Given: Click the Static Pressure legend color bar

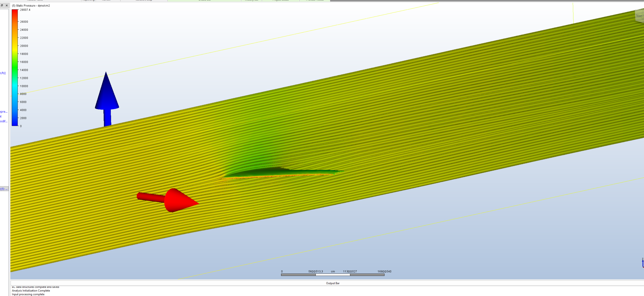Looking at the screenshot, I should [15, 68].
